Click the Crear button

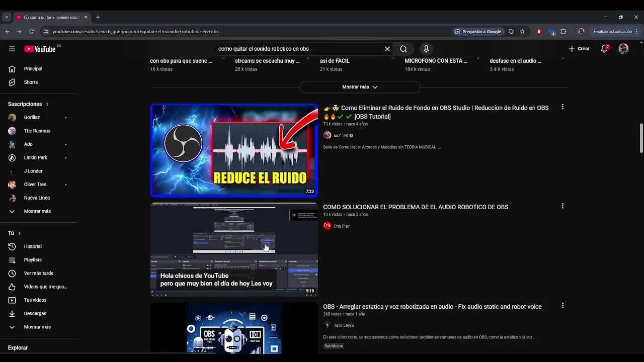click(x=579, y=49)
